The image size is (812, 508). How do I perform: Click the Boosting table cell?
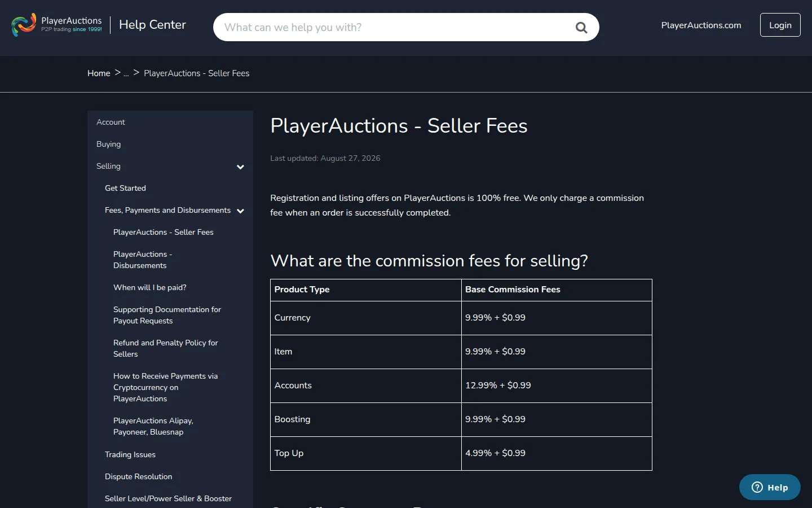click(366, 419)
